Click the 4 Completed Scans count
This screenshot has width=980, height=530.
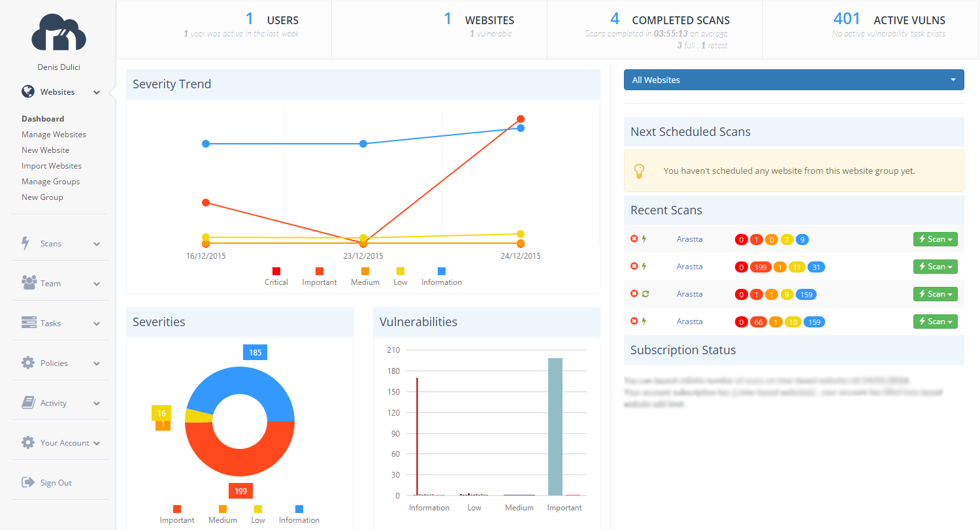[615, 19]
